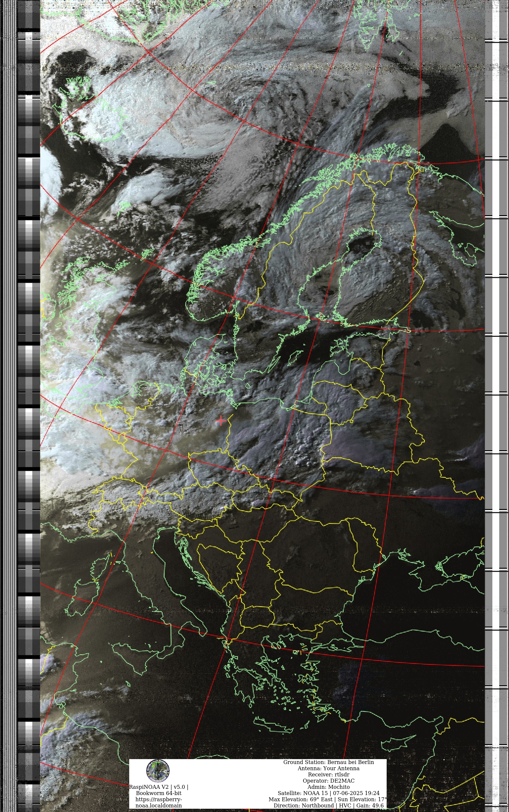
Task: Open the raspberry-noaa.localdomain URL
Action: [159, 803]
